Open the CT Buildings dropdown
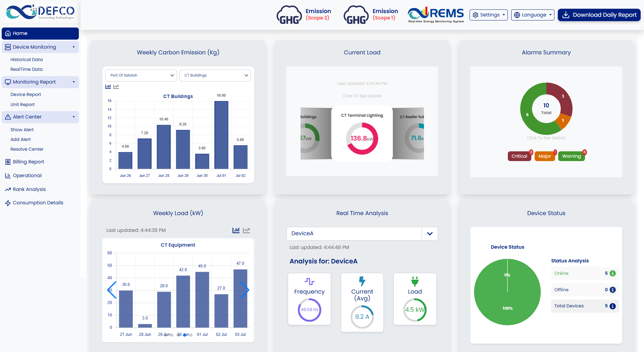 click(x=215, y=76)
